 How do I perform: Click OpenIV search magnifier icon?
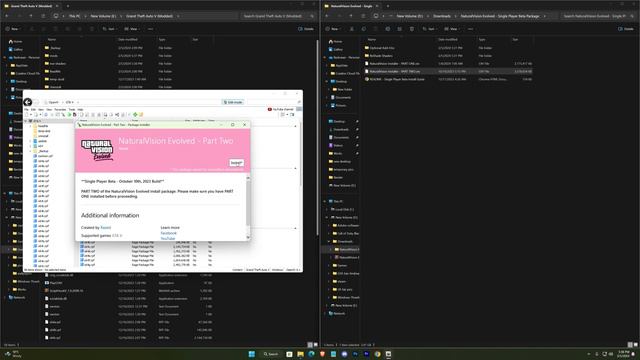[299, 102]
